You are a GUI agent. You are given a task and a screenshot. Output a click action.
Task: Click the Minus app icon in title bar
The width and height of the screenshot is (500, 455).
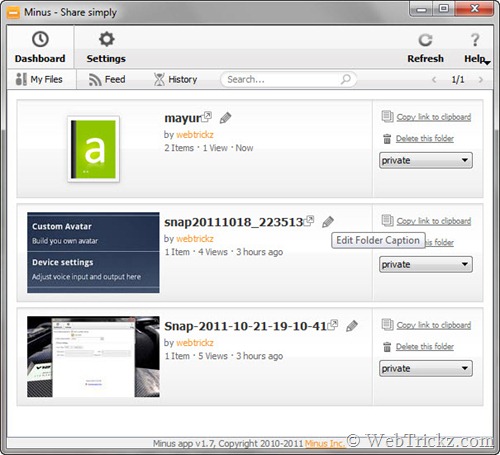(x=13, y=12)
